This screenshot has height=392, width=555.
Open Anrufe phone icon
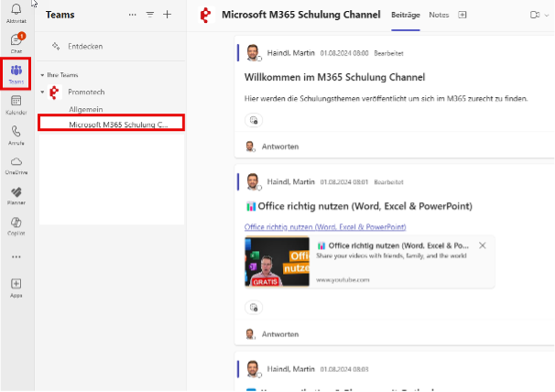point(16,136)
